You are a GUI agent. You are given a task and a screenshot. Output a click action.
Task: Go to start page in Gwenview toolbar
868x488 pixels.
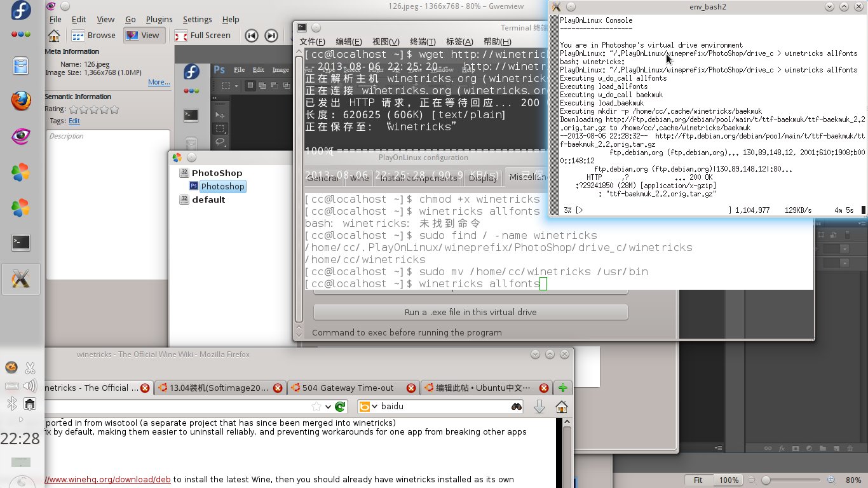(x=54, y=36)
